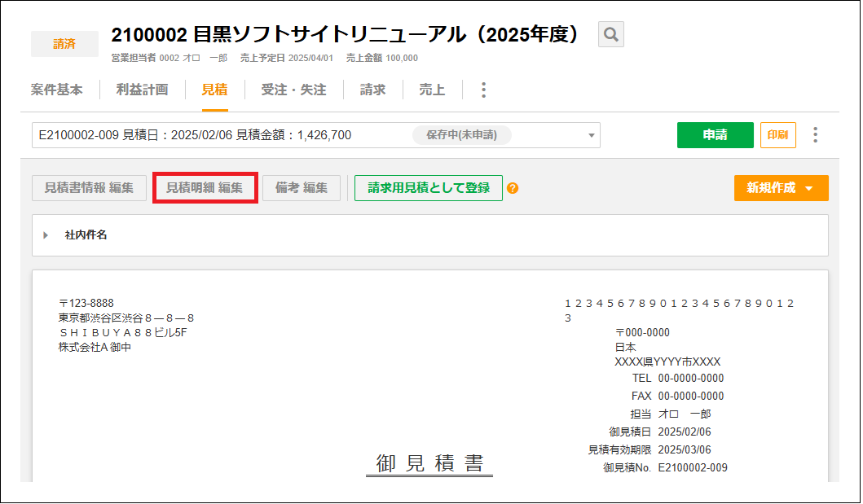The height and width of the screenshot is (504, 863).
Task: Click the 印刷 button
Action: (x=777, y=135)
